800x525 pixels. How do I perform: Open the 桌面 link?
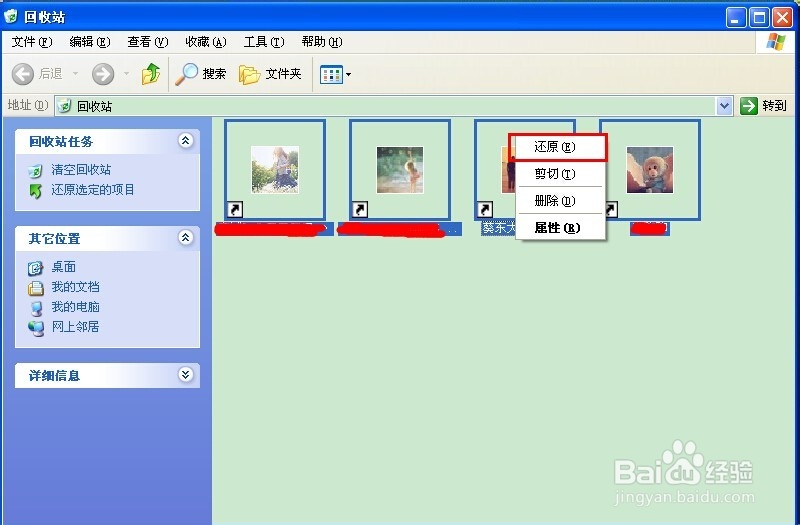[63, 267]
